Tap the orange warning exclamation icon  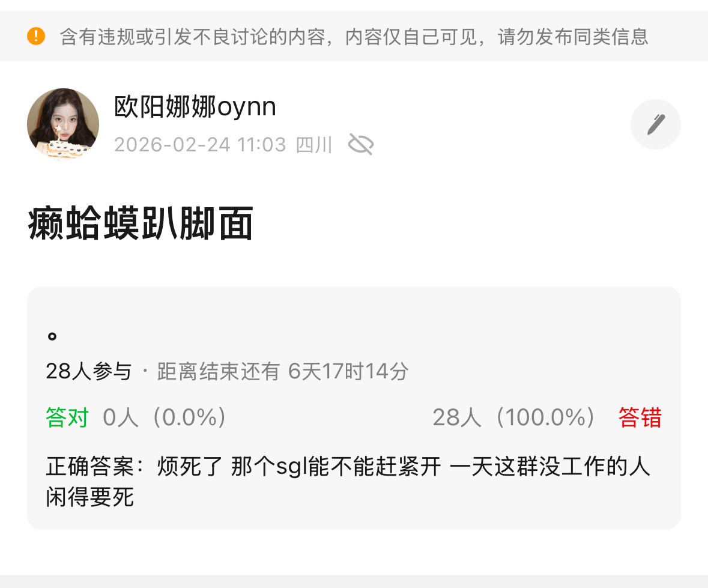coord(36,35)
